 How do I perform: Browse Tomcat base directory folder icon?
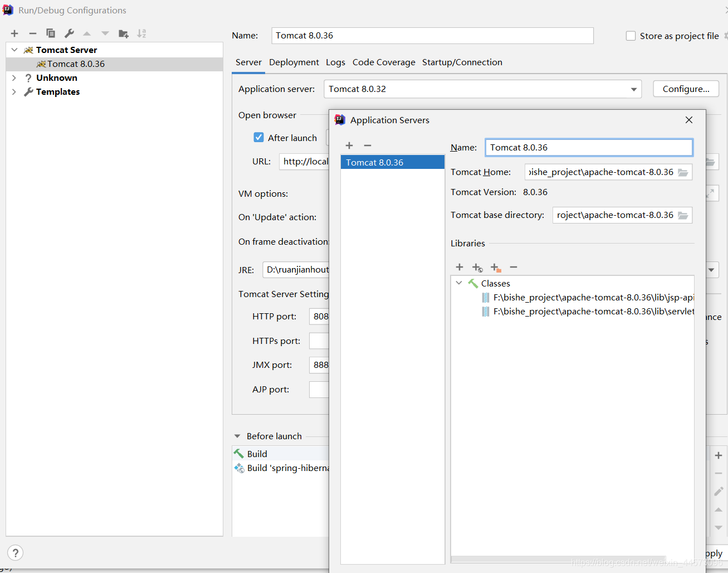coord(683,215)
